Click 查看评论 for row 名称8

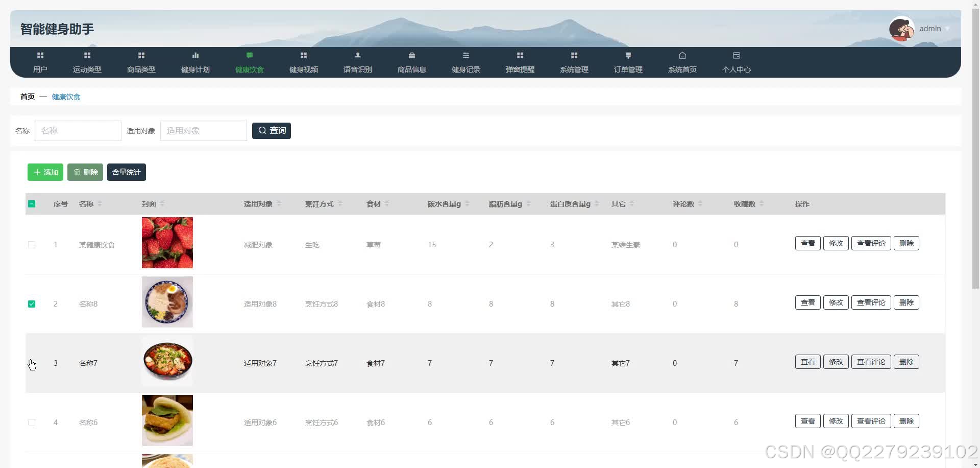871,302
